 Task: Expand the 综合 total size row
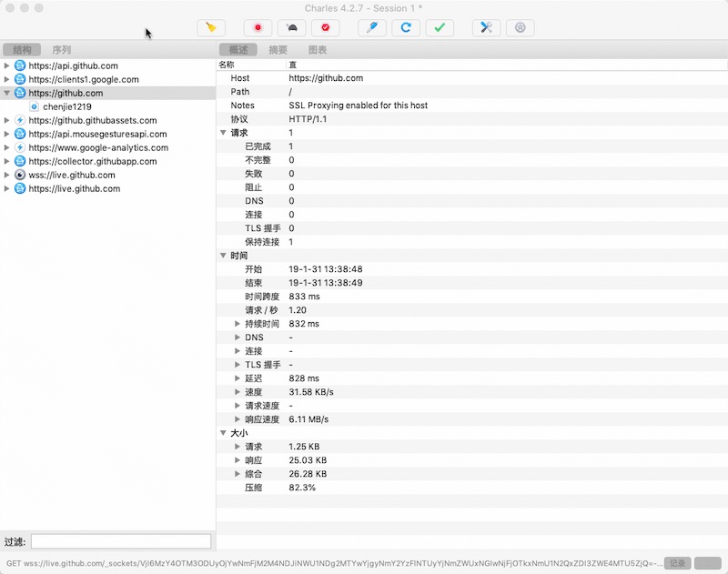(238, 474)
